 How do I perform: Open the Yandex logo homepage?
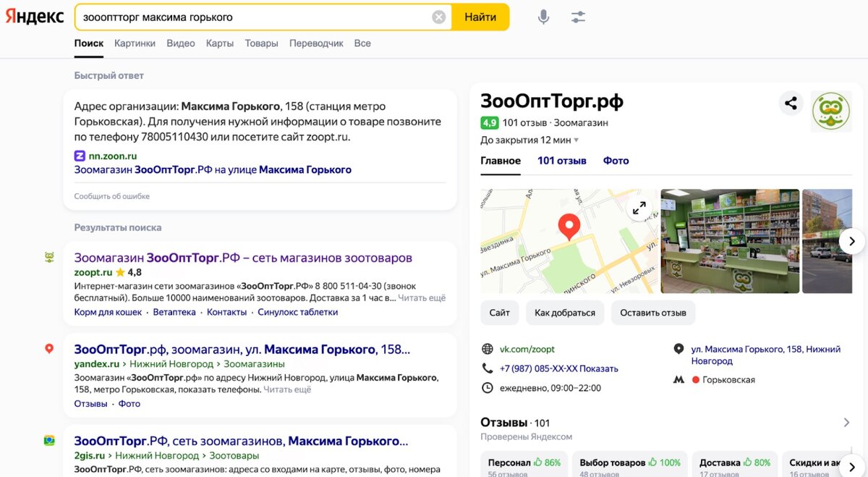pyautogui.click(x=35, y=17)
